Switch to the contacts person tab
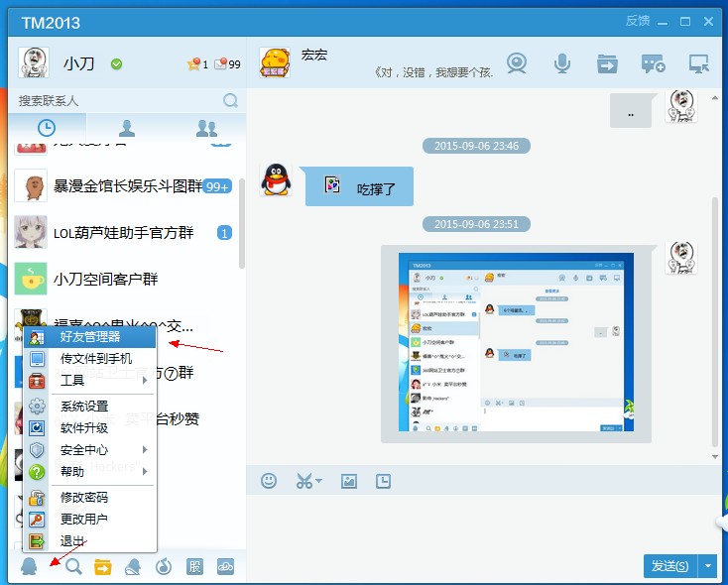728x585 pixels. (127, 128)
